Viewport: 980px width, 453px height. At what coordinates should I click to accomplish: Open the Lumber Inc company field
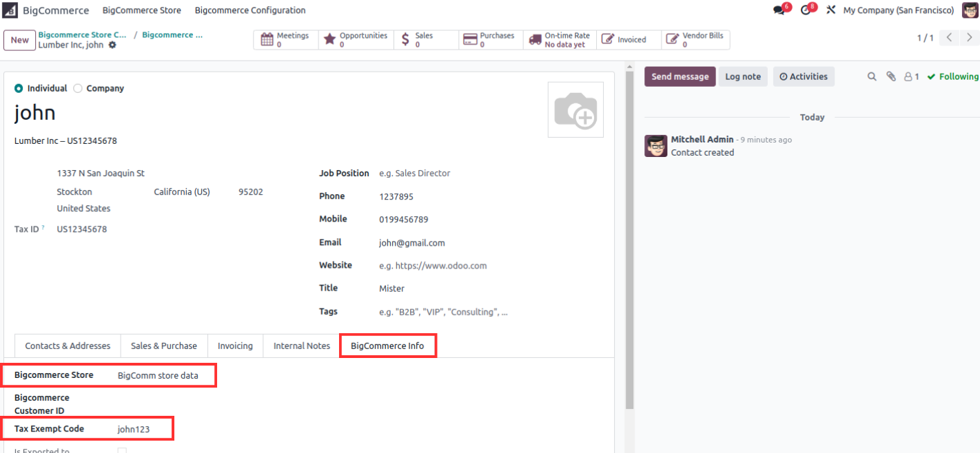65,141
